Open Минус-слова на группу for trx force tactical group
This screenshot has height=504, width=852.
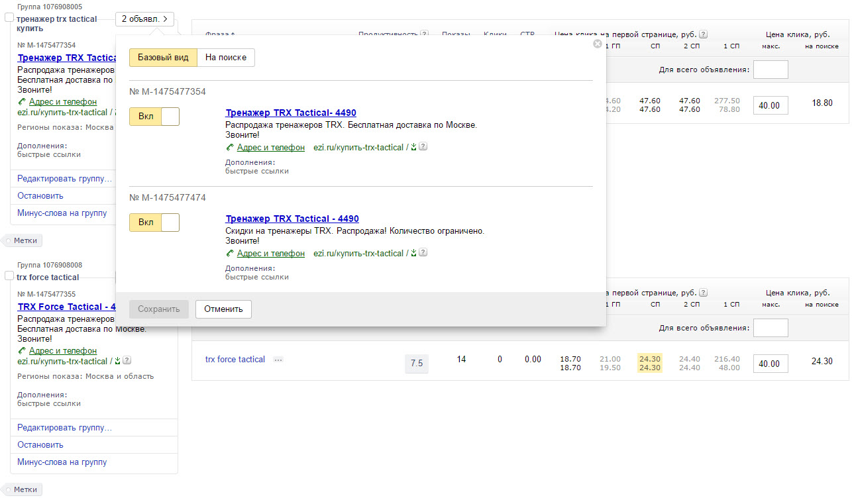pyautogui.click(x=62, y=462)
